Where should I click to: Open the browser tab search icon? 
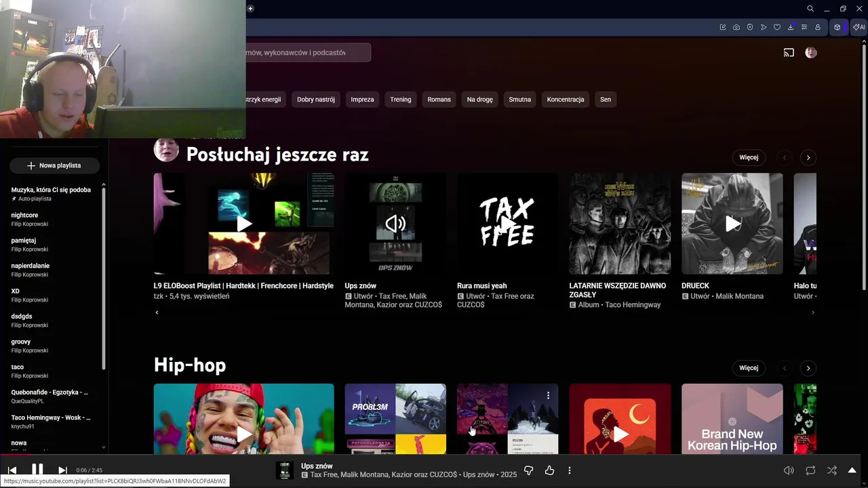(810, 9)
